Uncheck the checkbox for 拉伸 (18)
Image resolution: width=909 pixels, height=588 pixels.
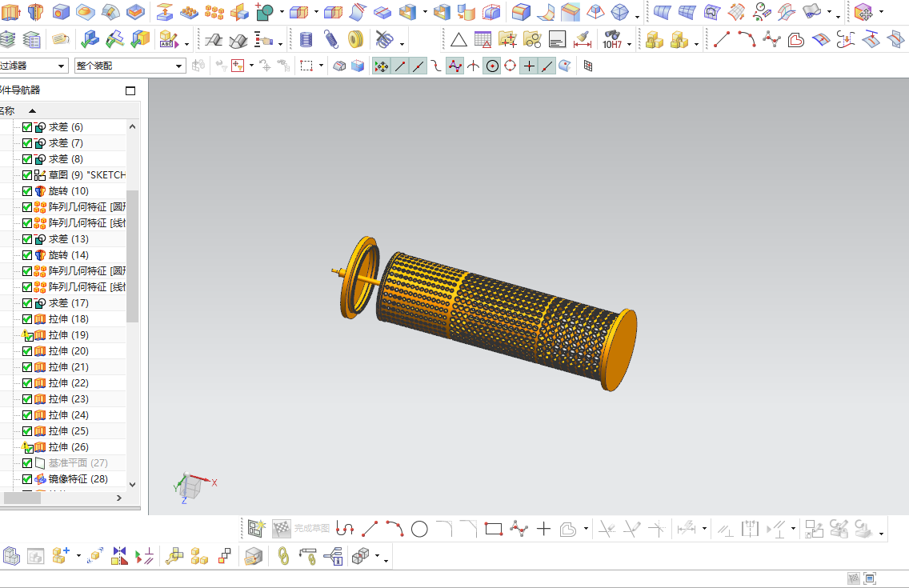pyautogui.click(x=27, y=319)
